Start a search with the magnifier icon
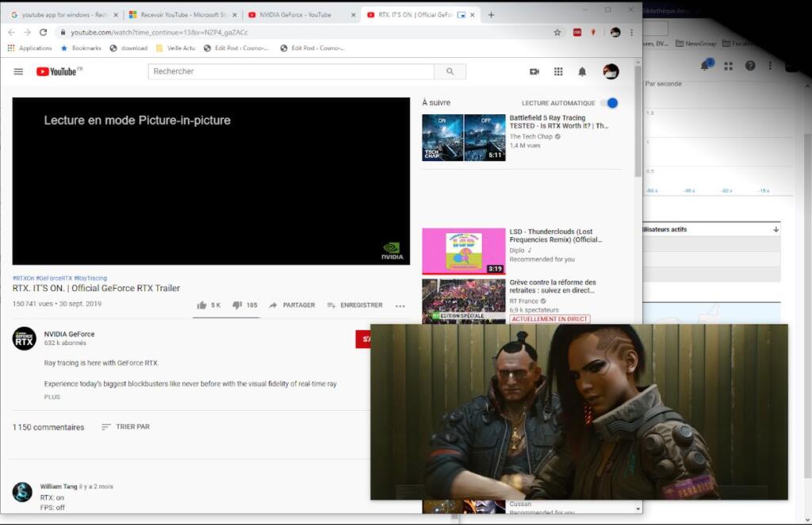812x525 pixels. coord(450,71)
